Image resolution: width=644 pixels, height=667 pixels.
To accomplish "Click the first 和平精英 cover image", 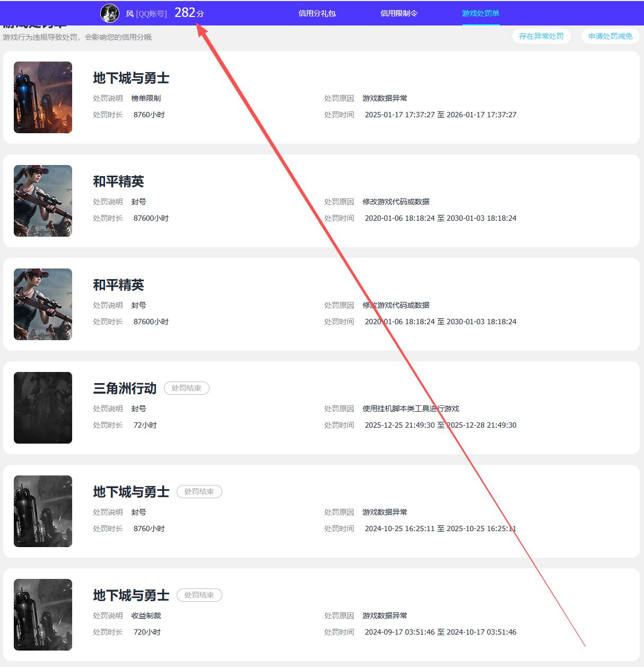I will 43,201.
